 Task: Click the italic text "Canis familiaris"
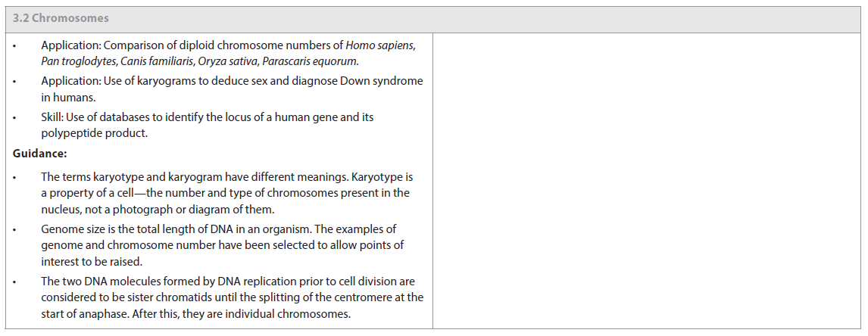click(154, 61)
